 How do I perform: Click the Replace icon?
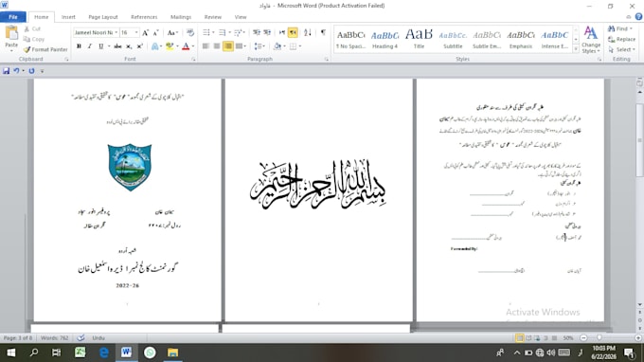[x=612, y=39]
